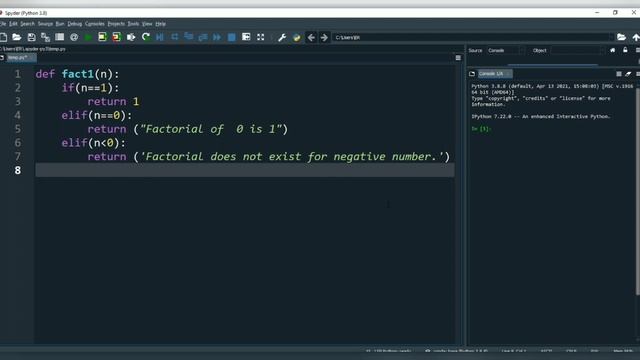Open the Tools menu

[133, 24]
